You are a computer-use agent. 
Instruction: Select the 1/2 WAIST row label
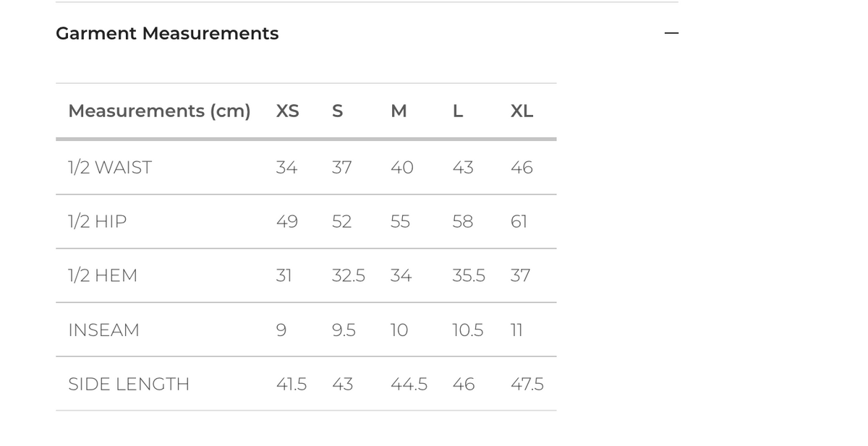click(110, 168)
